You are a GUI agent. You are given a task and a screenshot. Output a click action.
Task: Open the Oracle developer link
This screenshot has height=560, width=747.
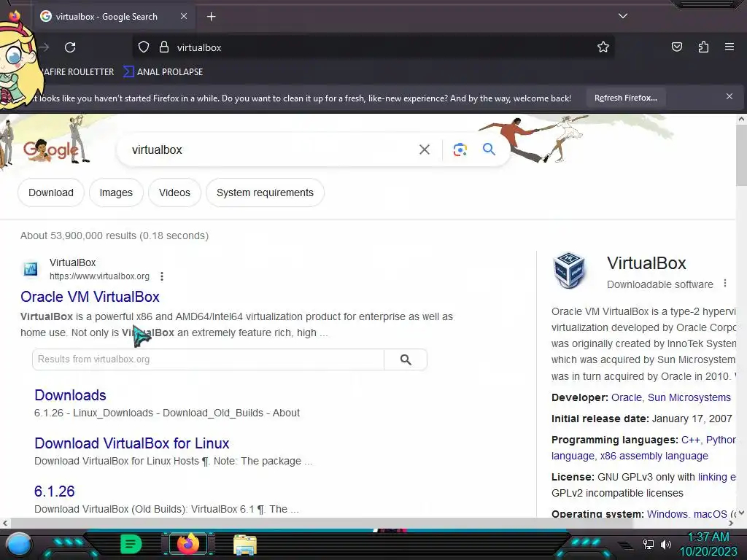627,397
